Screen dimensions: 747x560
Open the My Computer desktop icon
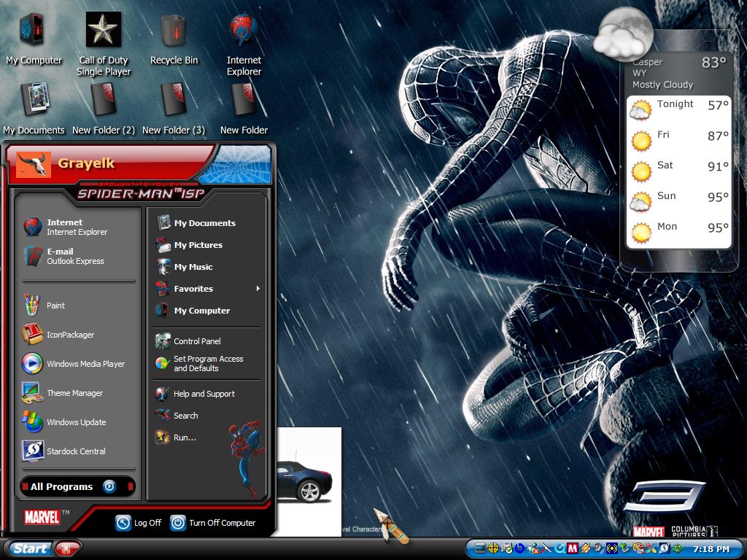[x=34, y=39]
